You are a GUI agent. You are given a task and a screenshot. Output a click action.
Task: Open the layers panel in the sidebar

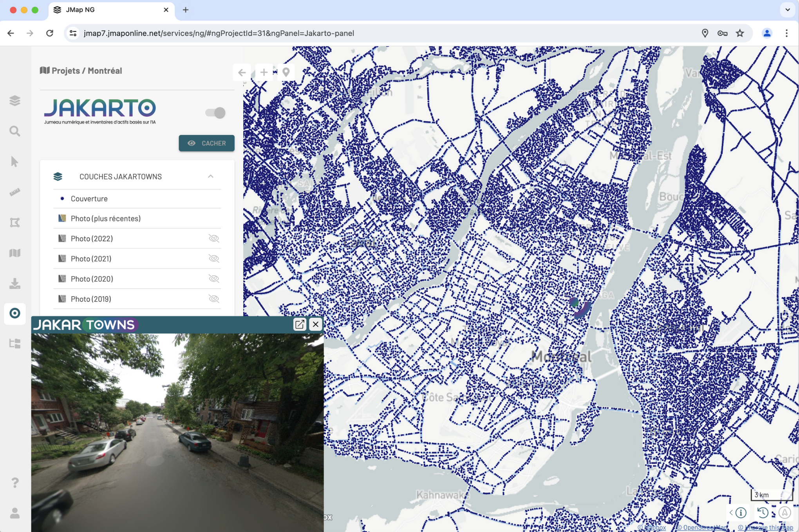click(15, 101)
